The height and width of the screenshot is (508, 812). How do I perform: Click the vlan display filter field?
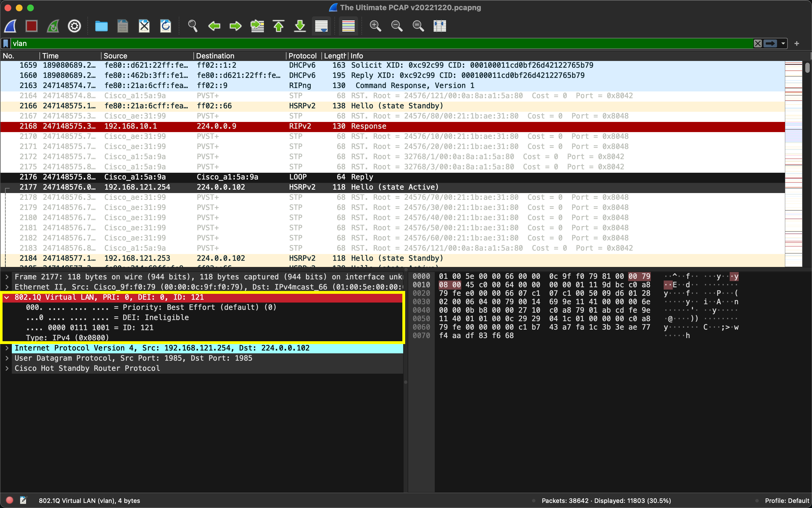381,43
